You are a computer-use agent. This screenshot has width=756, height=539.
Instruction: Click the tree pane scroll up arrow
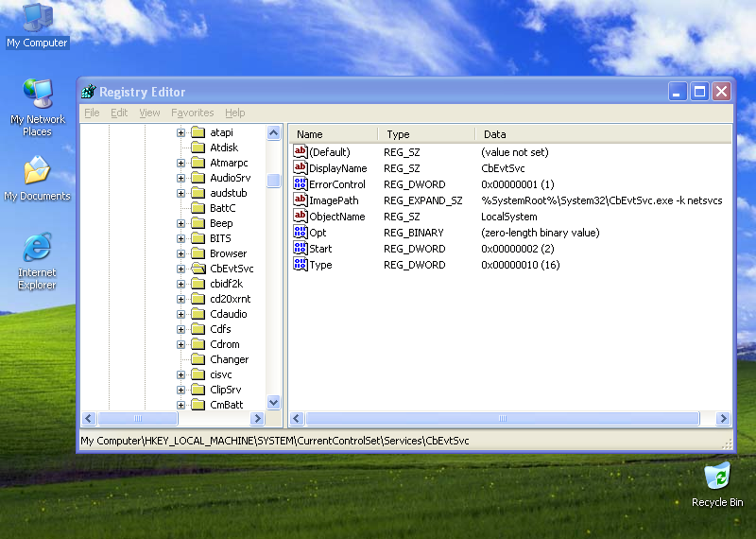click(273, 132)
